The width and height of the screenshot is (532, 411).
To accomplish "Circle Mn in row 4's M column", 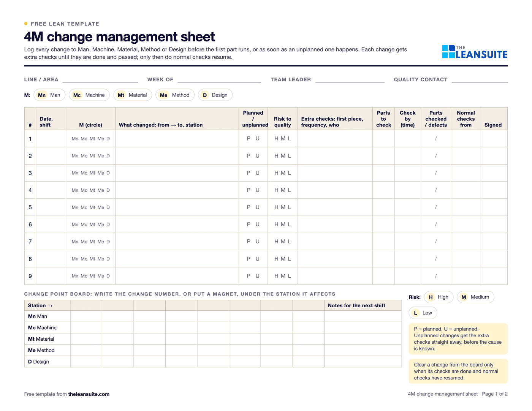I will tap(75, 190).
